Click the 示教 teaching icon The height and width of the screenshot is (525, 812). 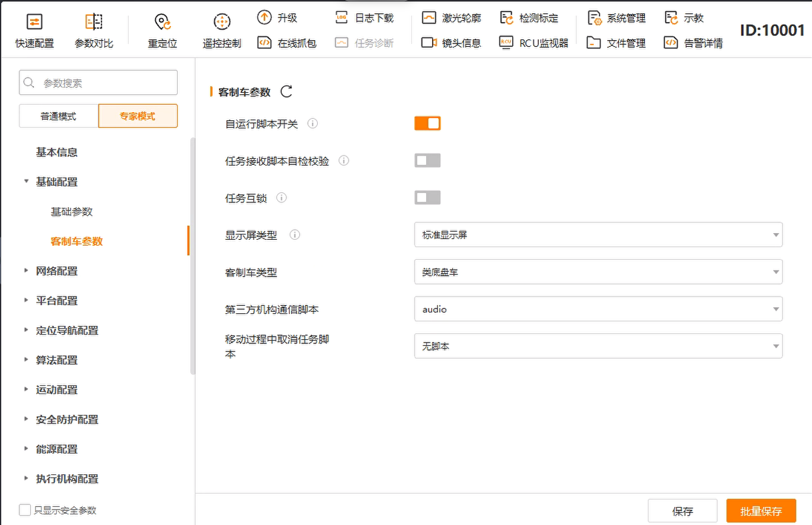click(x=671, y=18)
